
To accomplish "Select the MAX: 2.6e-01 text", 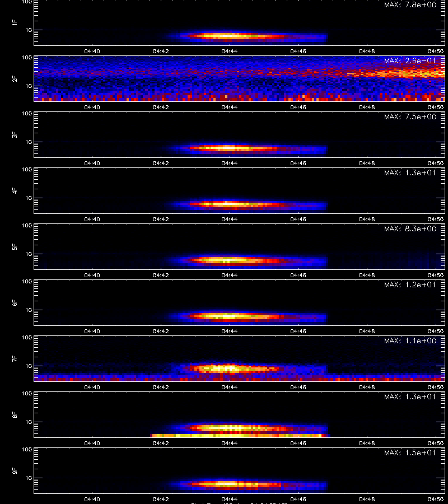I will tap(410, 60).
